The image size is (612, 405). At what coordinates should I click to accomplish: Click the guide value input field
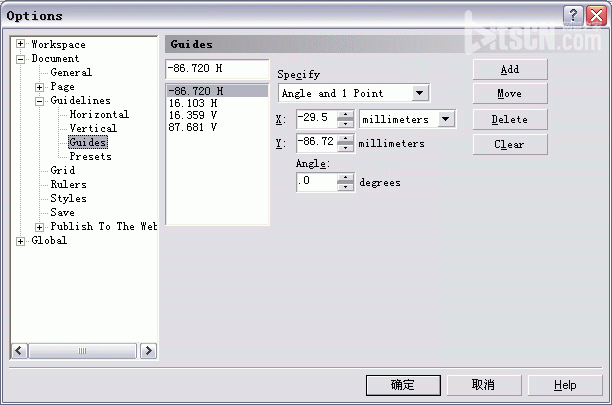coord(217,69)
